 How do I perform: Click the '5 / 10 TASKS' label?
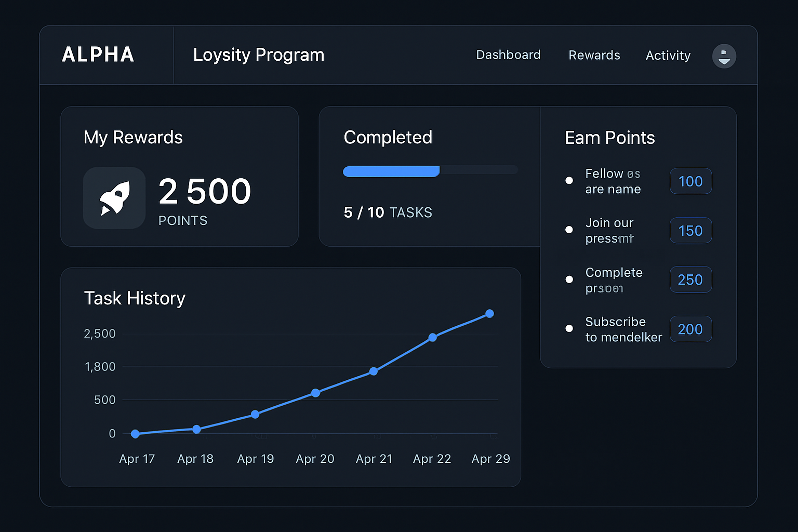point(388,212)
